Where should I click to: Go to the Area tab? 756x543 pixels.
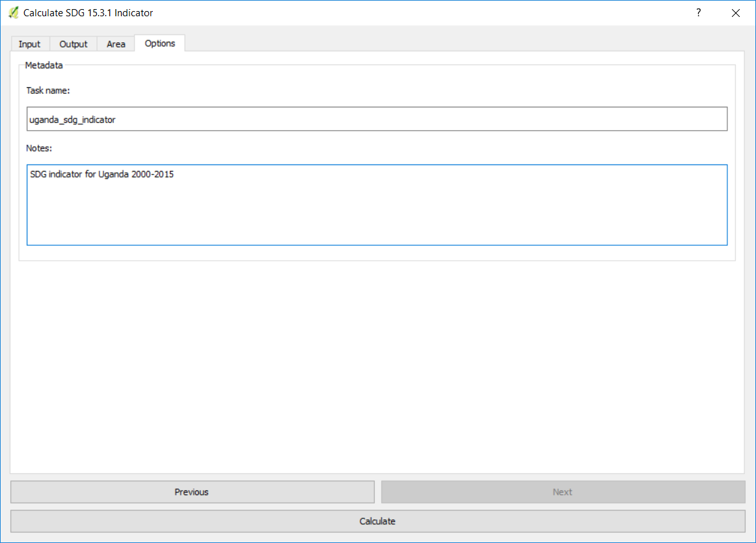tap(116, 44)
